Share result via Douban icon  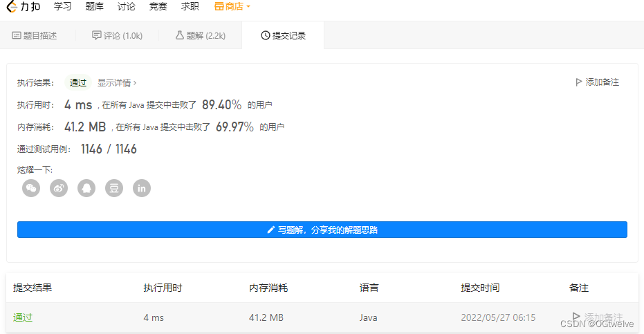pos(114,188)
